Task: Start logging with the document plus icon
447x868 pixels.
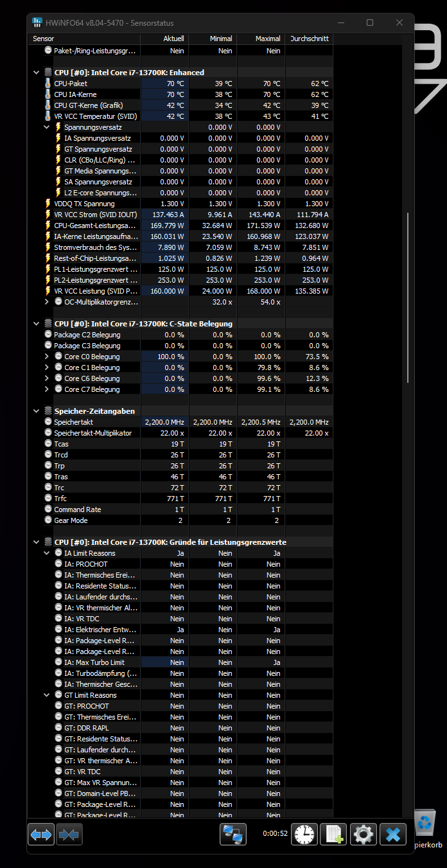Action: (x=334, y=834)
